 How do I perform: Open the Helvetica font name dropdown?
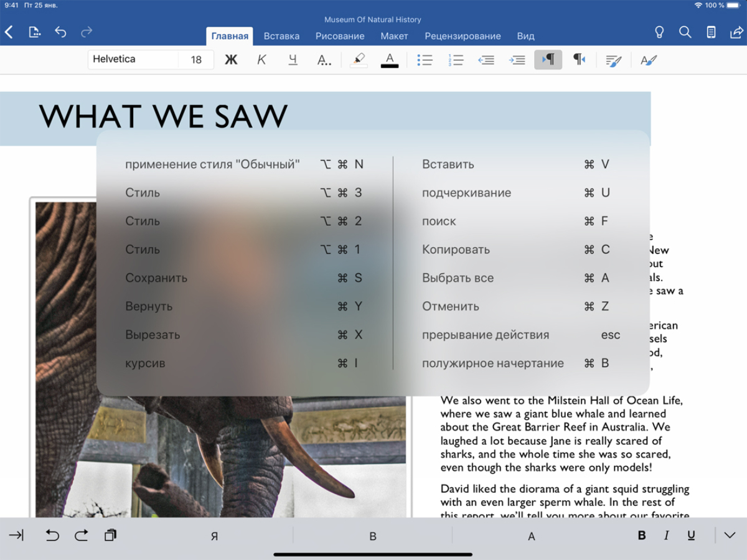(x=133, y=60)
